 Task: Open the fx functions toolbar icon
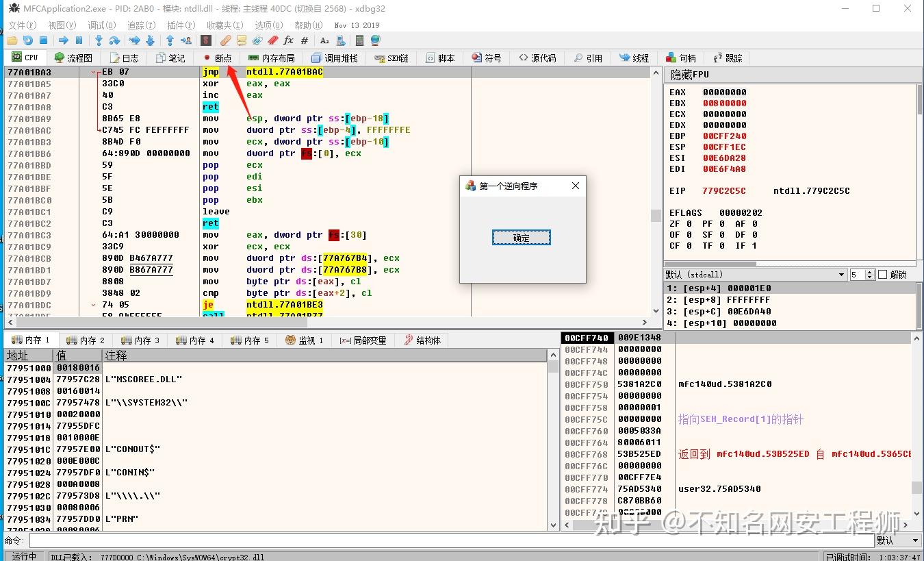(x=288, y=41)
